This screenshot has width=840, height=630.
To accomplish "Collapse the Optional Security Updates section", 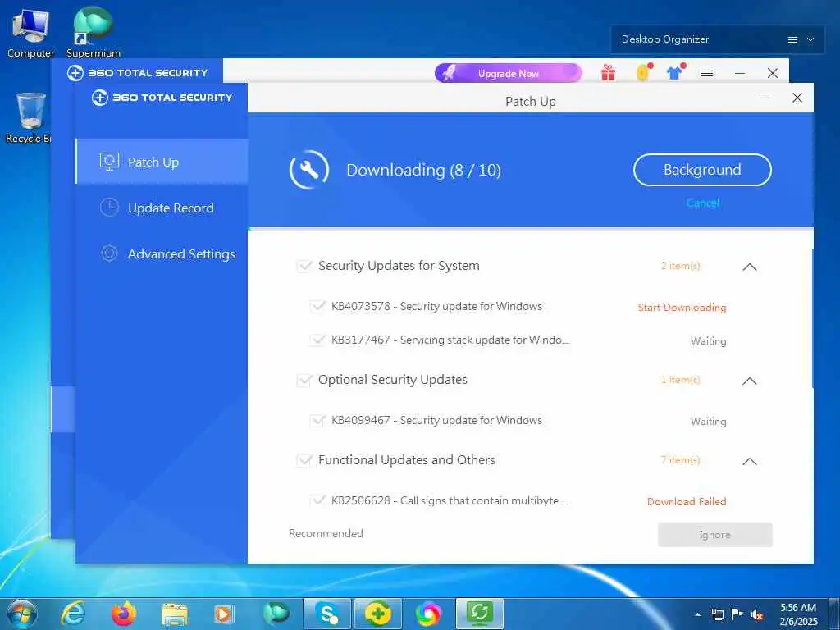I will pos(750,381).
